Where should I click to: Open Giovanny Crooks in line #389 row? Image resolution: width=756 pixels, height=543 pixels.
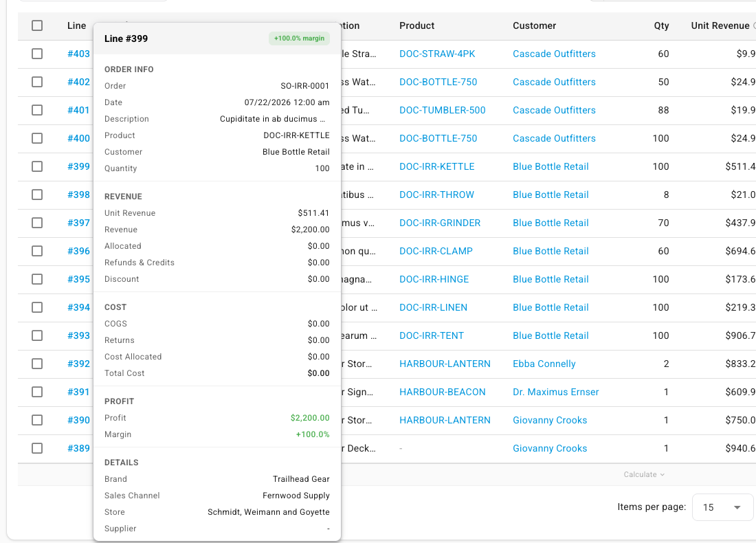click(550, 448)
